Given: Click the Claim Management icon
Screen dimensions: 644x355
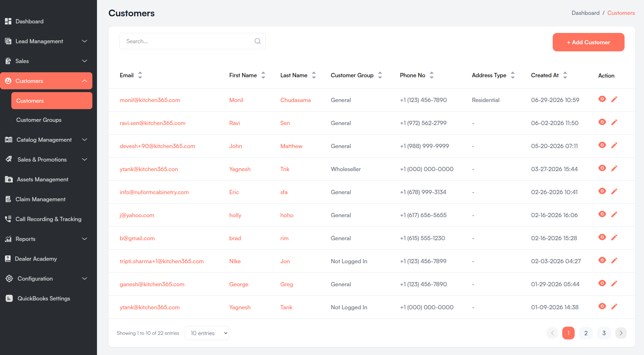Looking at the screenshot, I should coord(8,199).
